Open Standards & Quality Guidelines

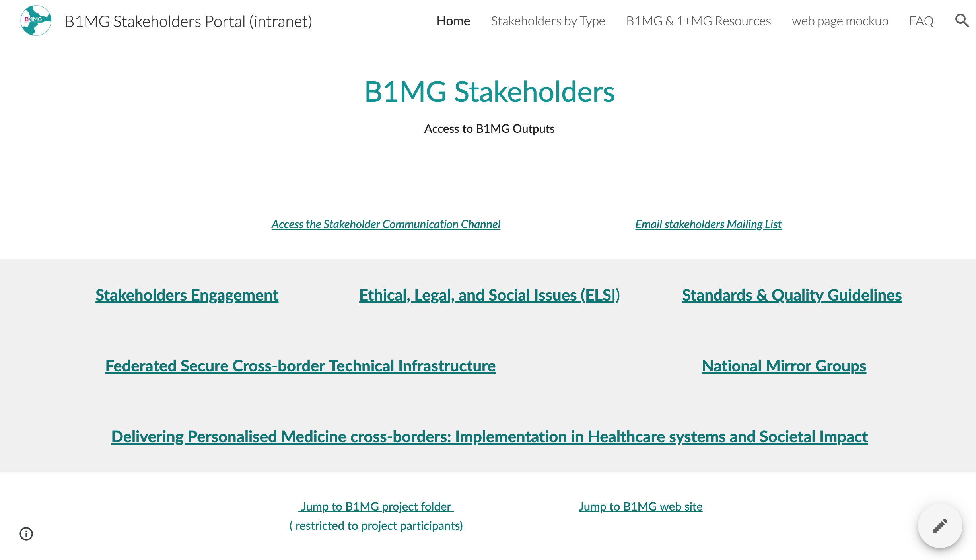(792, 295)
